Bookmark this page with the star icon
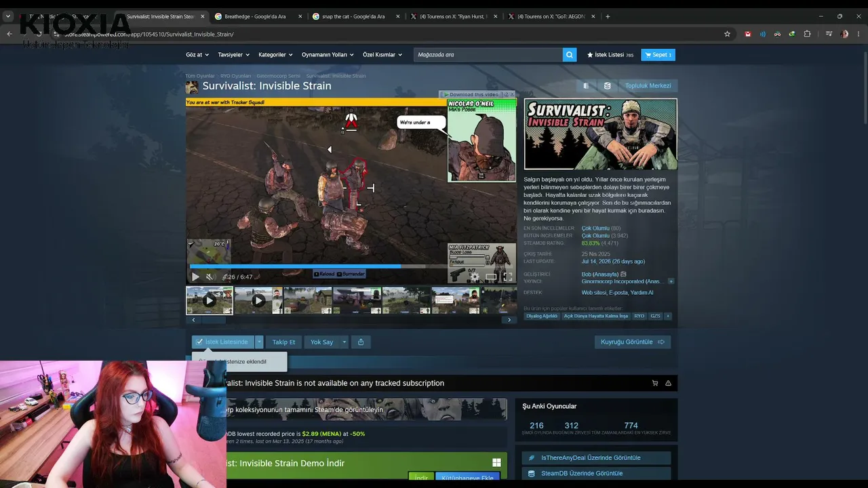This screenshot has height=488, width=868. pyautogui.click(x=727, y=34)
